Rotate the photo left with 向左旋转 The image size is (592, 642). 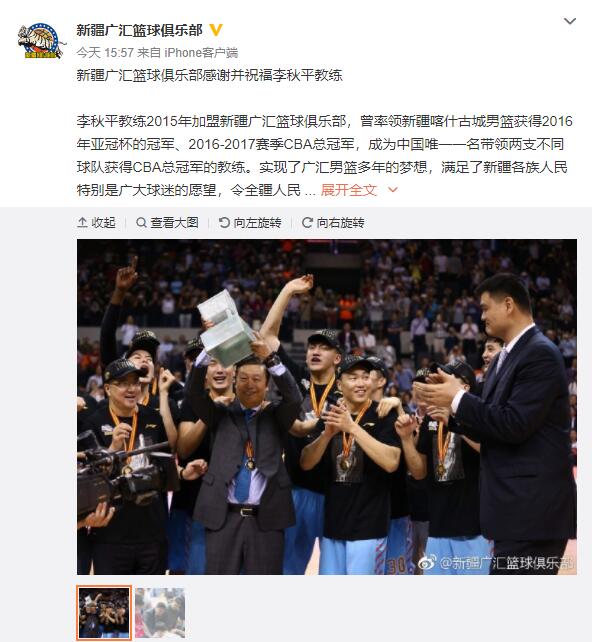coord(250,223)
